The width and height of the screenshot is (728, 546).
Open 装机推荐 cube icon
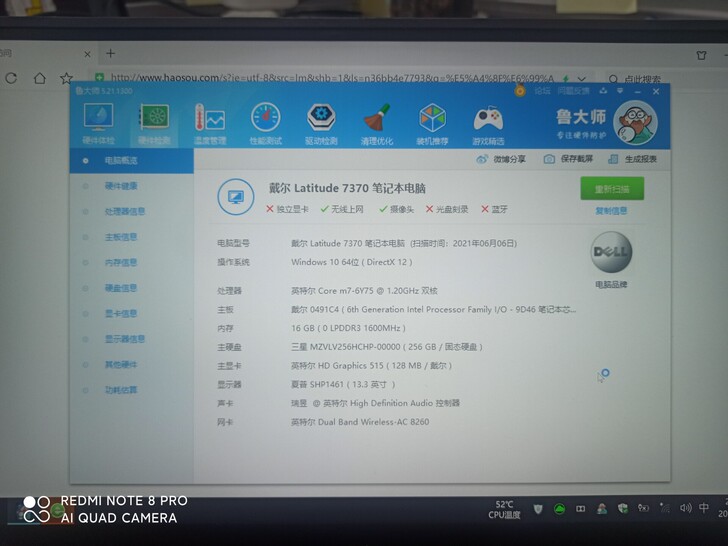click(432, 123)
